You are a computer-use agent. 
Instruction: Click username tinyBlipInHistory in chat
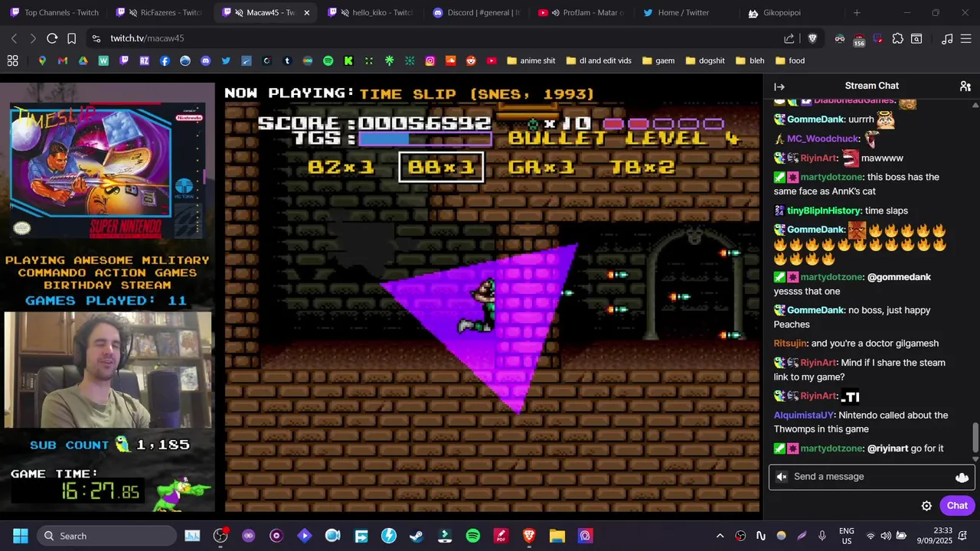[824, 210]
